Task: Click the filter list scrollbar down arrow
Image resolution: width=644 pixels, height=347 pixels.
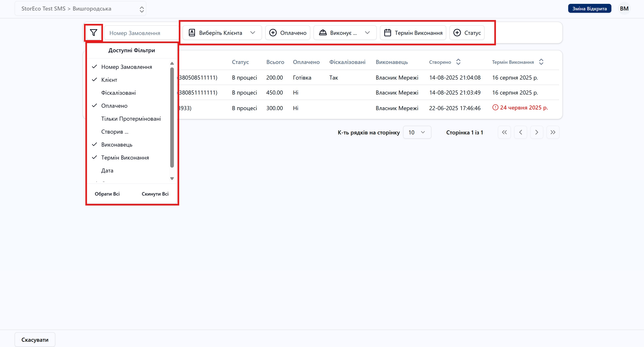Action: tap(172, 179)
